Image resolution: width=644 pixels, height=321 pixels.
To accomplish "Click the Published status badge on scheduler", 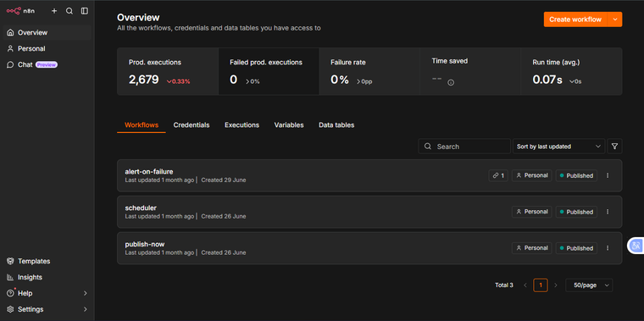I will [576, 212].
